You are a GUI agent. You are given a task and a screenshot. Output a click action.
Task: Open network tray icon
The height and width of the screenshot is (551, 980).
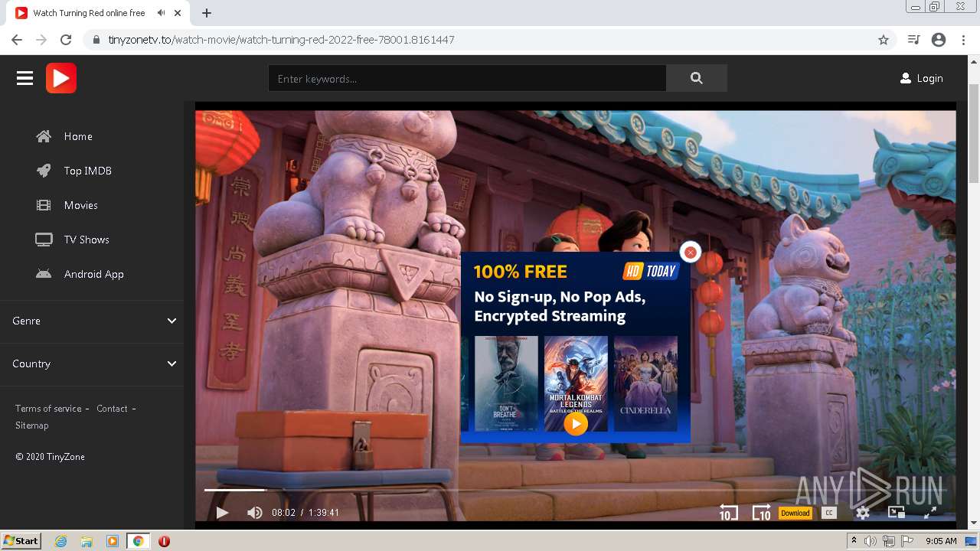[x=889, y=541]
